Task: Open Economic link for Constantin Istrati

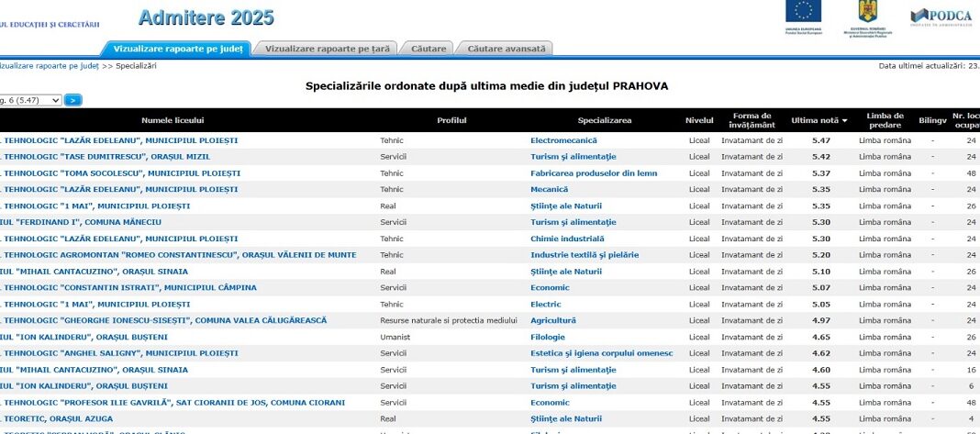Action: [x=550, y=288]
